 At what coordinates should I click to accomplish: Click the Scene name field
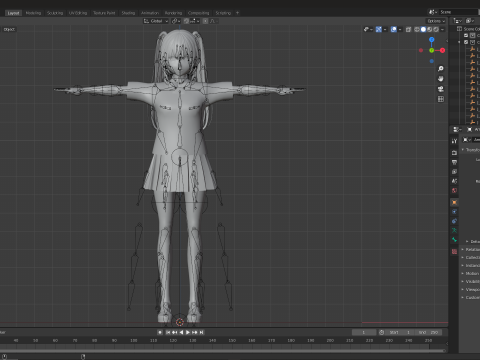[459, 12]
